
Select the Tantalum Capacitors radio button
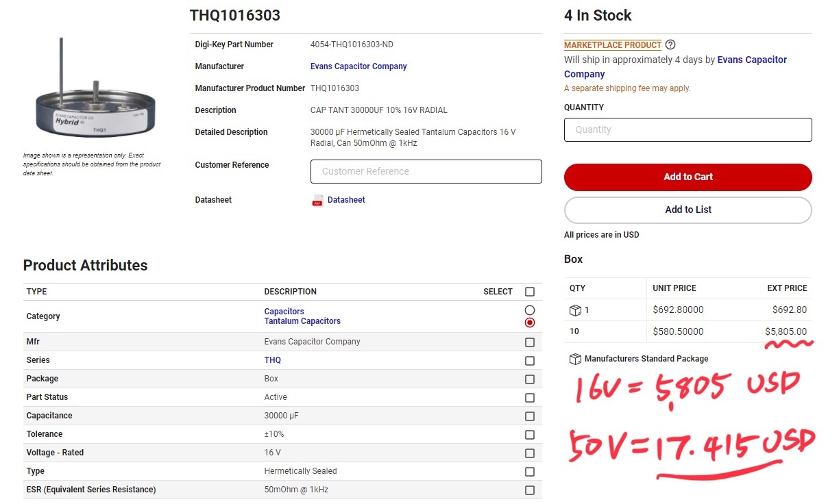click(529, 323)
